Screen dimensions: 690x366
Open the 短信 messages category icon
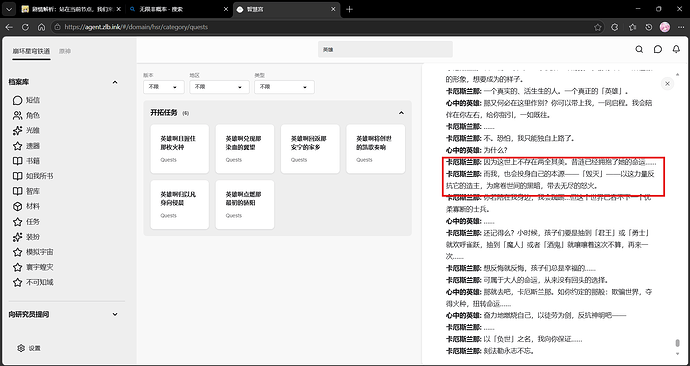tap(18, 100)
